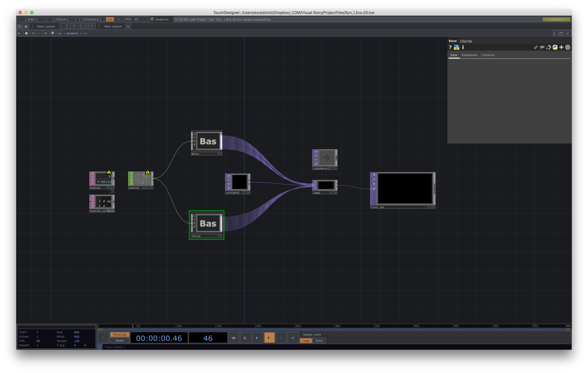Click the Python icon in parameter panel
The width and height of the screenshot is (588, 373).
[x=555, y=47]
